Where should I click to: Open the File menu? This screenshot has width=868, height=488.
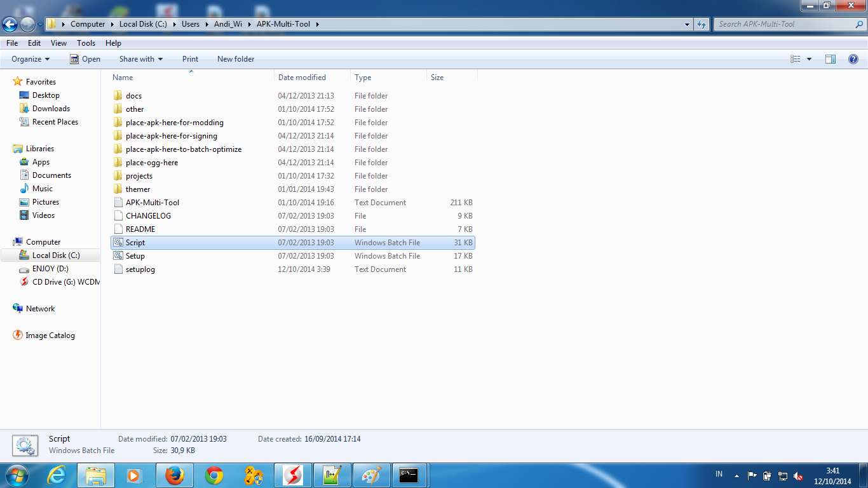coord(12,43)
